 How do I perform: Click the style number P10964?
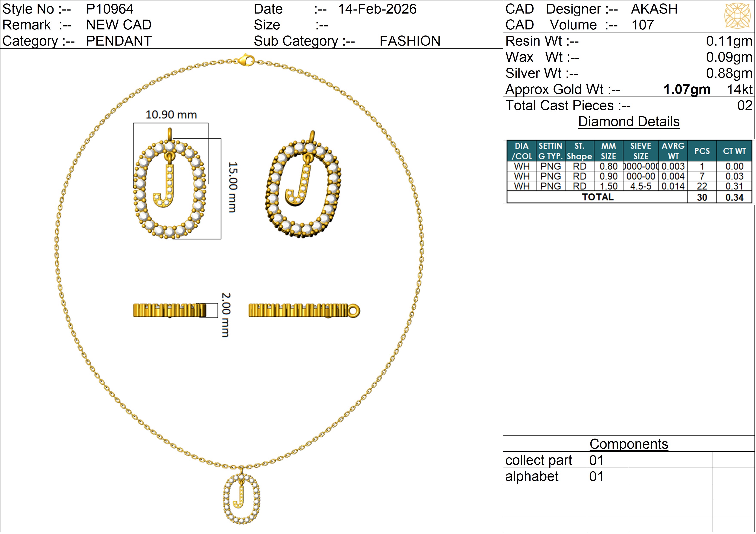pos(110,9)
